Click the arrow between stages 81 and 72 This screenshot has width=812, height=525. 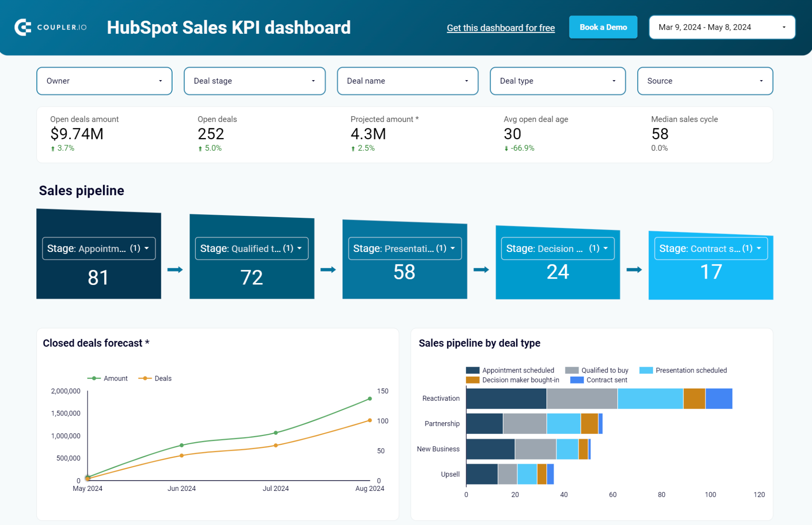[174, 269]
